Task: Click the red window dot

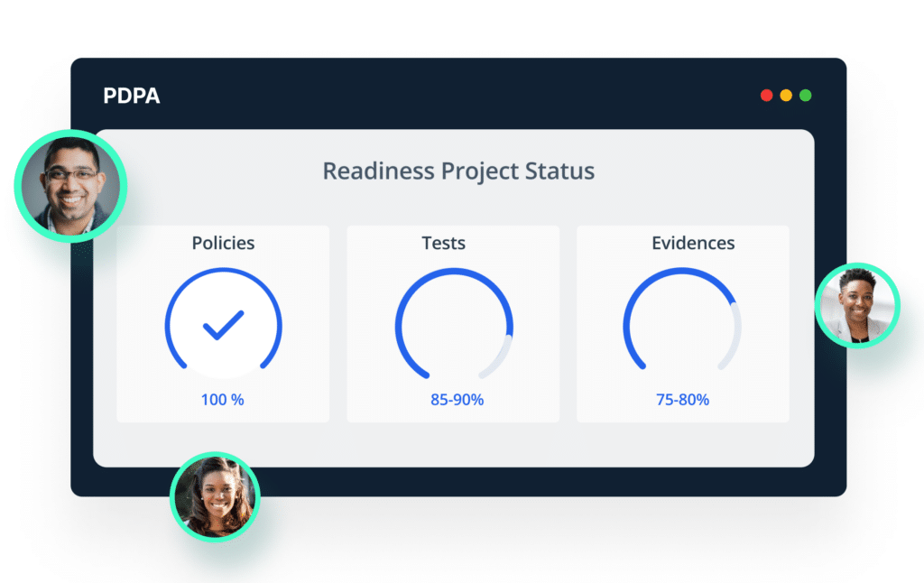Action: (x=766, y=96)
